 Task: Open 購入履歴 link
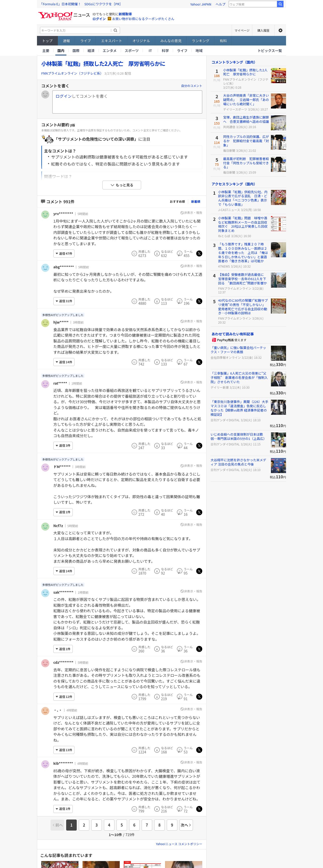(x=263, y=31)
